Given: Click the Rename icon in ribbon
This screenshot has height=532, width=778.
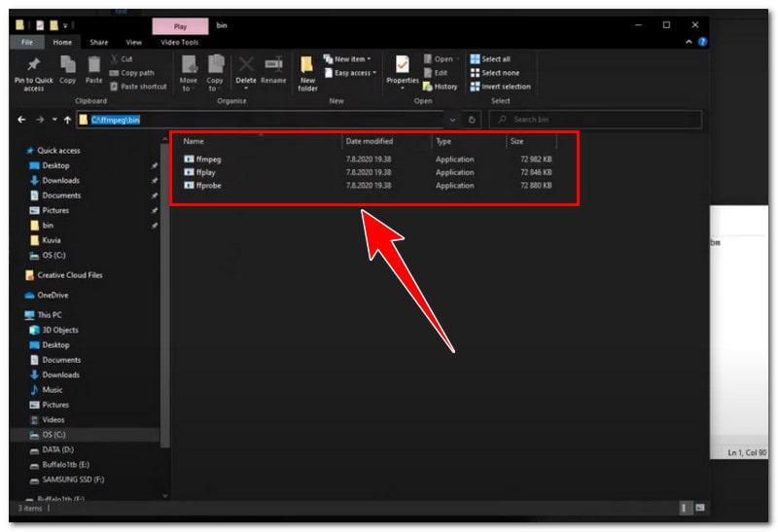Looking at the screenshot, I should [x=273, y=68].
